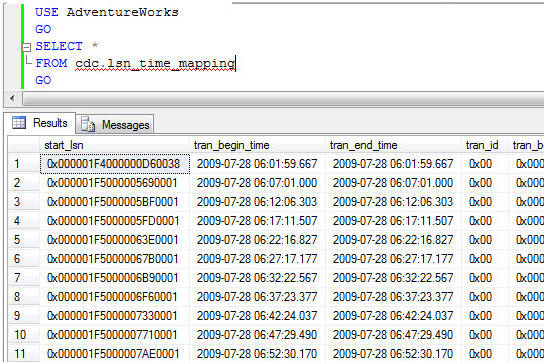Select cell 0x000001F50000063E0001
The image size is (546, 364).
coord(115,240)
